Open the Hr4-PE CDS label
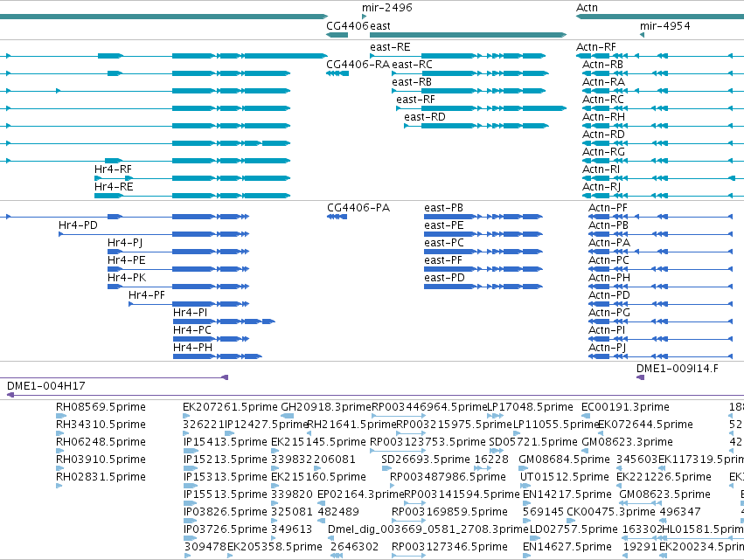This screenshot has height=560, width=744. coord(127,261)
